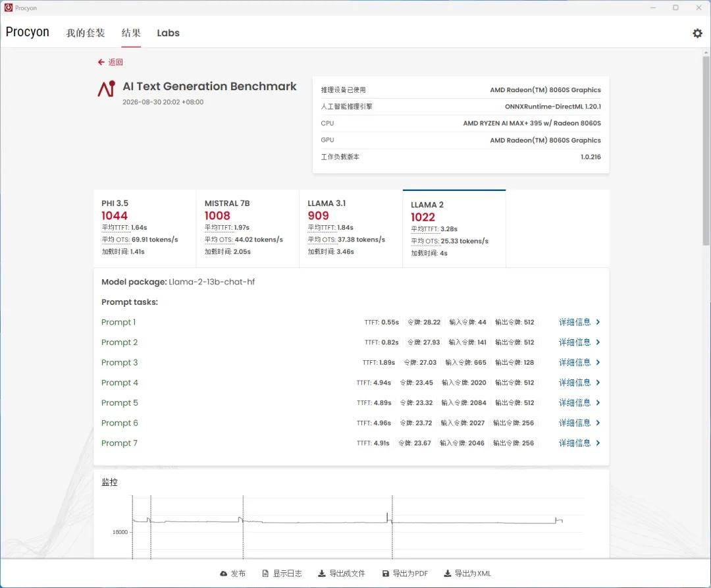This screenshot has height=588, width=711.
Task: Click the 导出为PDF save icon
Action: [385, 574]
